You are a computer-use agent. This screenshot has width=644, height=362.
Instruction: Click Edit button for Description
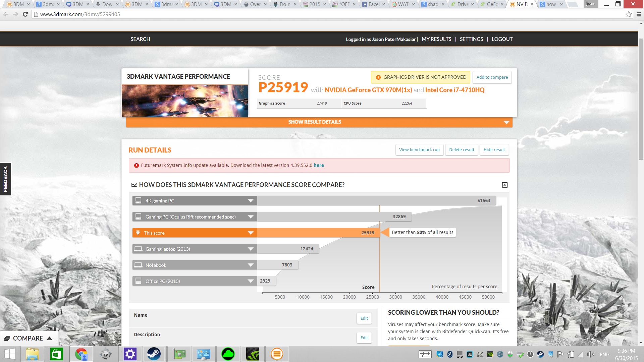tap(364, 338)
